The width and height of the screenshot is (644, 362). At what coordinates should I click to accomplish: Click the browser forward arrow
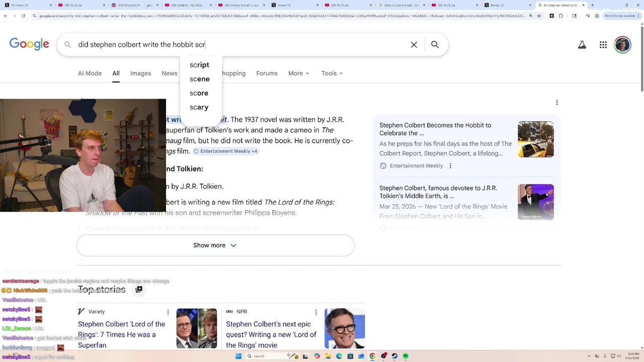tap(15, 16)
